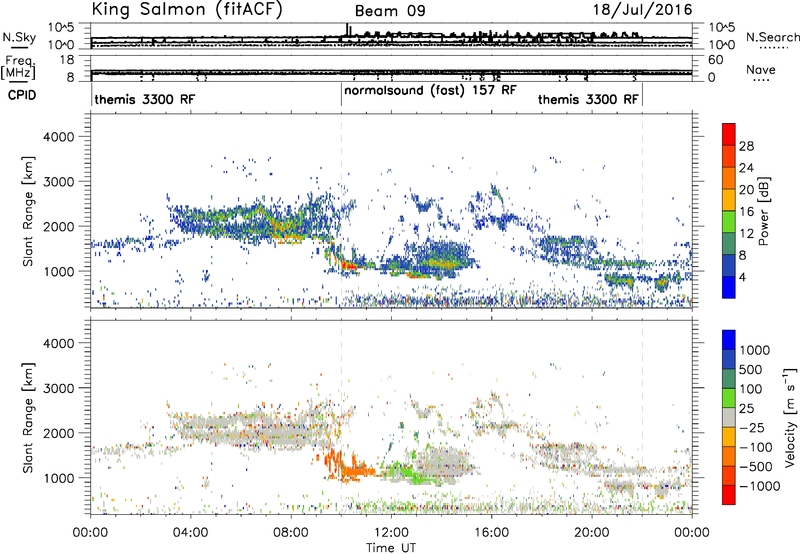Click the date '18/Jul/2016'
The image size is (800, 554).
(642, 10)
